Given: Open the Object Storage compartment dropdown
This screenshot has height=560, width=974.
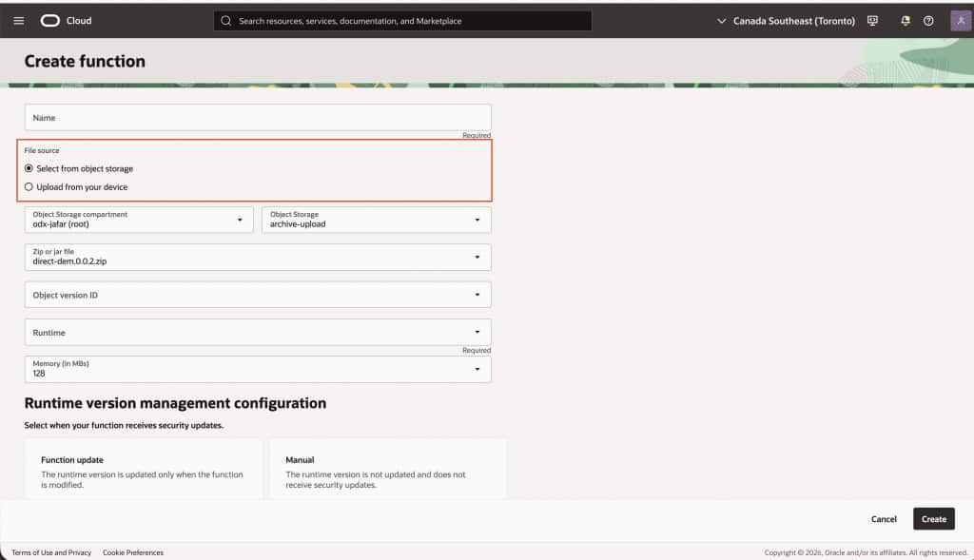Looking at the screenshot, I should point(139,220).
